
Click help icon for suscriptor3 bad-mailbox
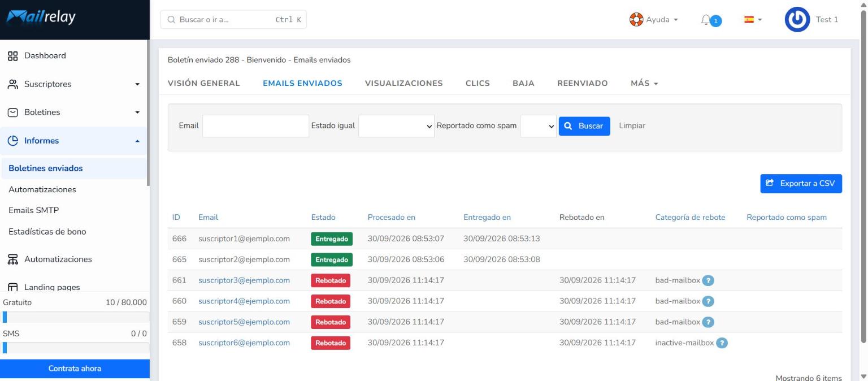pos(708,280)
